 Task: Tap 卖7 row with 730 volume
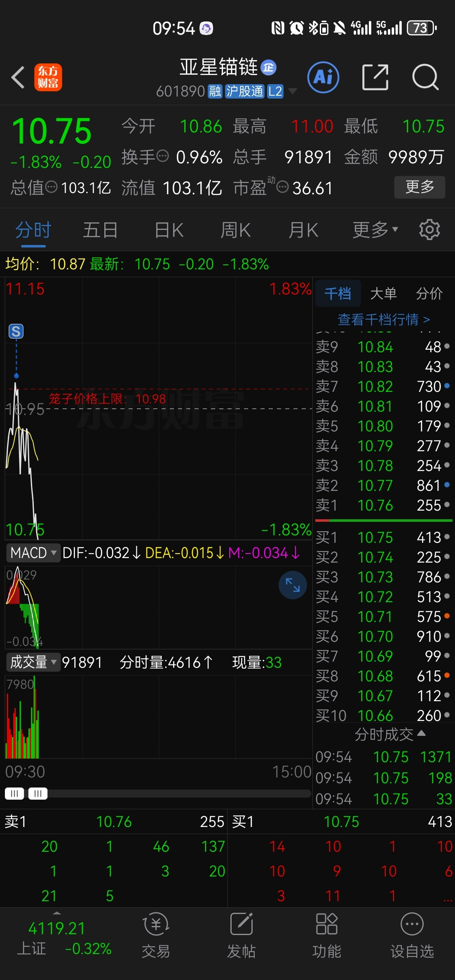(383, 386)
